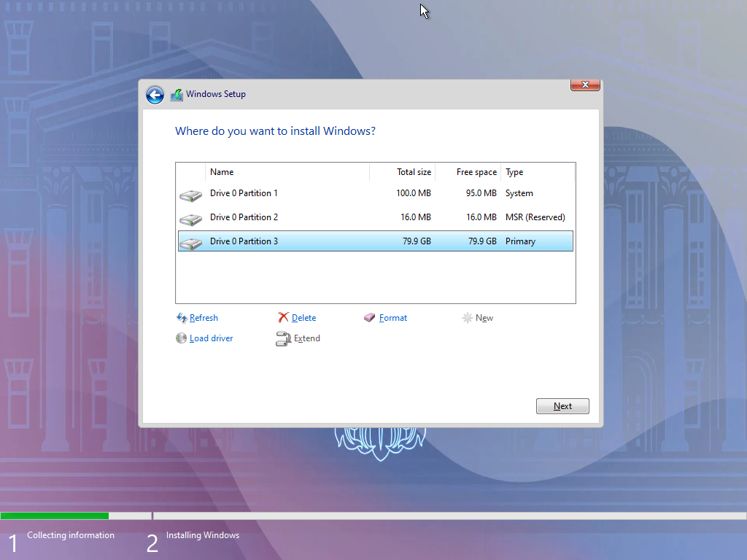Click the Primary type cell
Viewport: 747px width, 560px height.
point(520,241)
